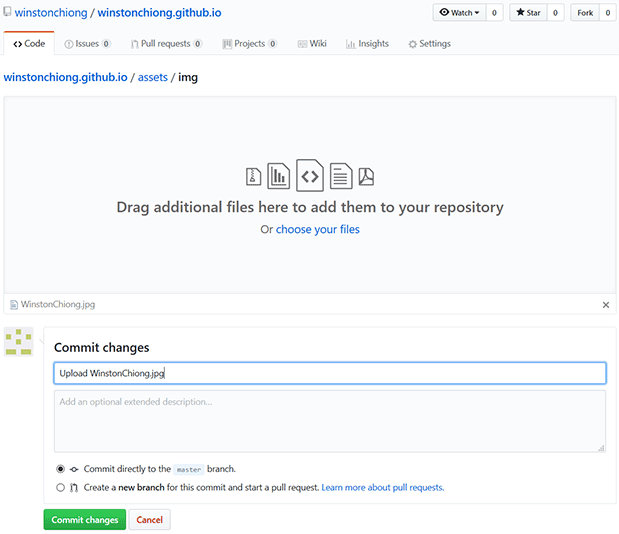This screenshot has height=534, width=619.
Task: Click the file icon beside WinstonChiong.jpg
Action: [x=14, y=304]
